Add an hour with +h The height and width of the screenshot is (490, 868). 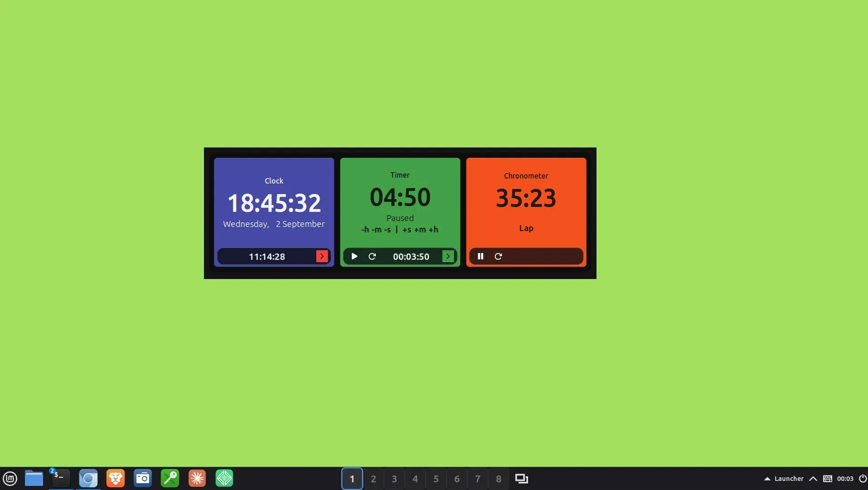click(x=433, y=230)
